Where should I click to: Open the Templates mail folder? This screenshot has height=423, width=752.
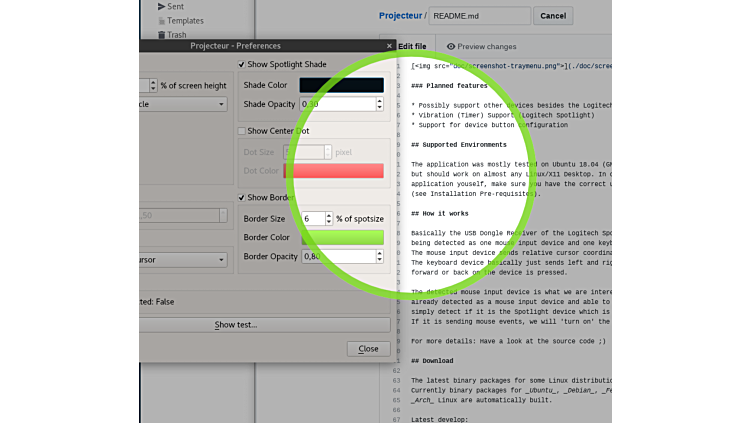[x=184, y=20]
